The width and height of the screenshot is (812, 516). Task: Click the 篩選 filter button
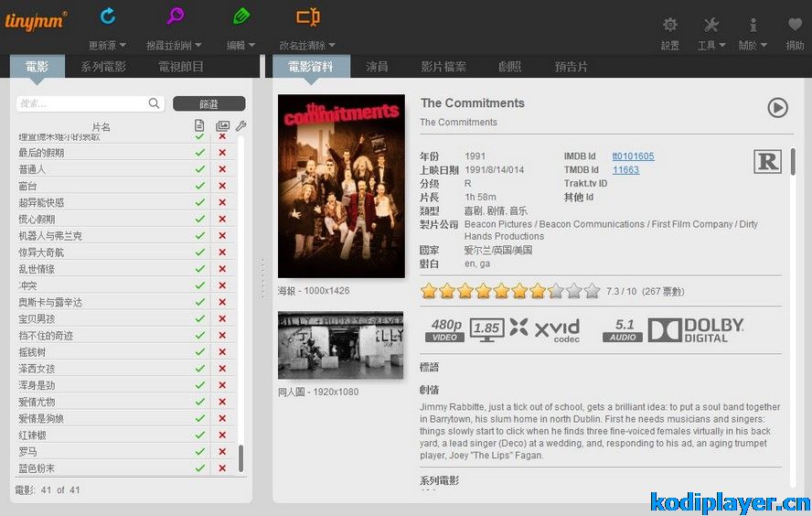click(208, 103)
